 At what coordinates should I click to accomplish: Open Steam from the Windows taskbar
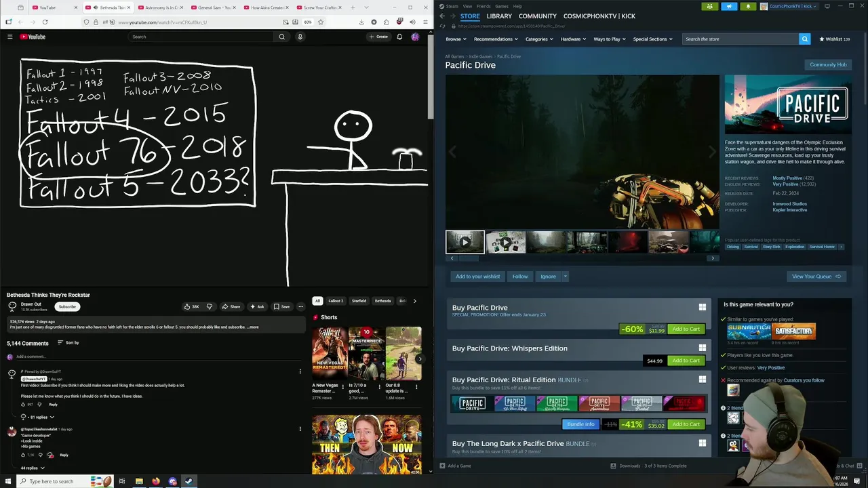click(189, 481)
